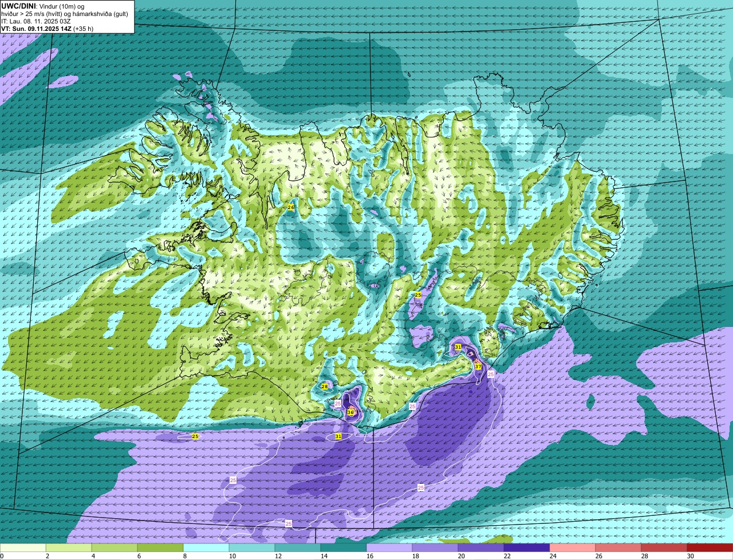
Task: Click the yellow gust label 26
Action: tap(290, 207)
